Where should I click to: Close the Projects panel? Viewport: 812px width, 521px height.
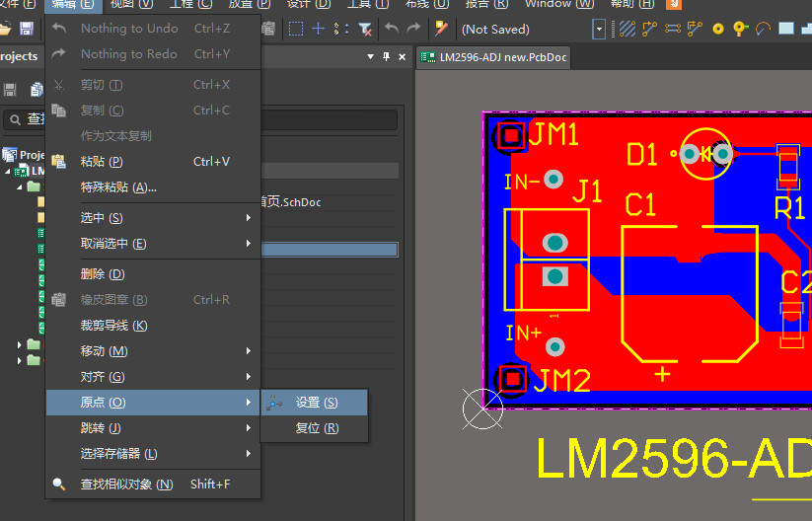click(x=400, y=57)
